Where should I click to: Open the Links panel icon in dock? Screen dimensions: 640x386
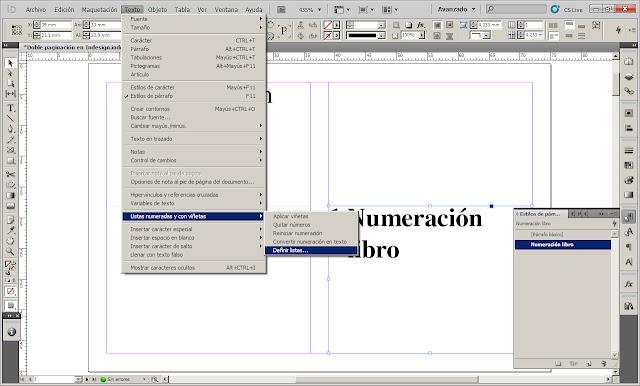coord(629,91)
